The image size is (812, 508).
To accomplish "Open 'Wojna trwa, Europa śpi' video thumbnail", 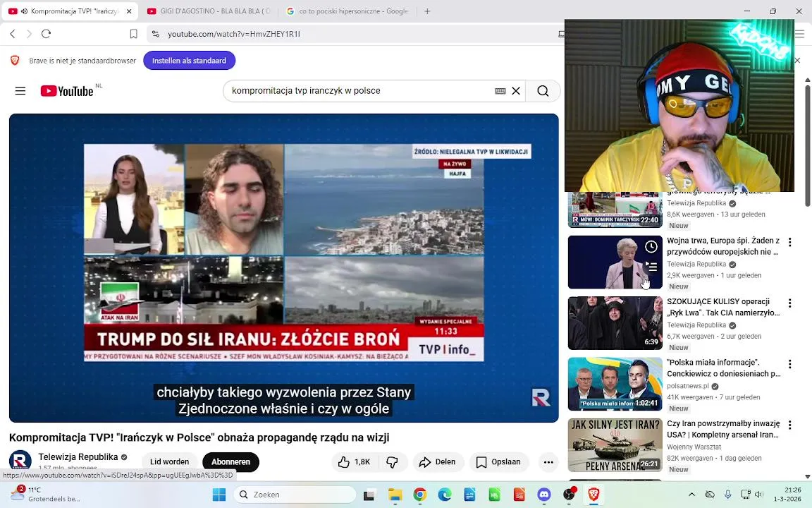I will tap(615, 262).
